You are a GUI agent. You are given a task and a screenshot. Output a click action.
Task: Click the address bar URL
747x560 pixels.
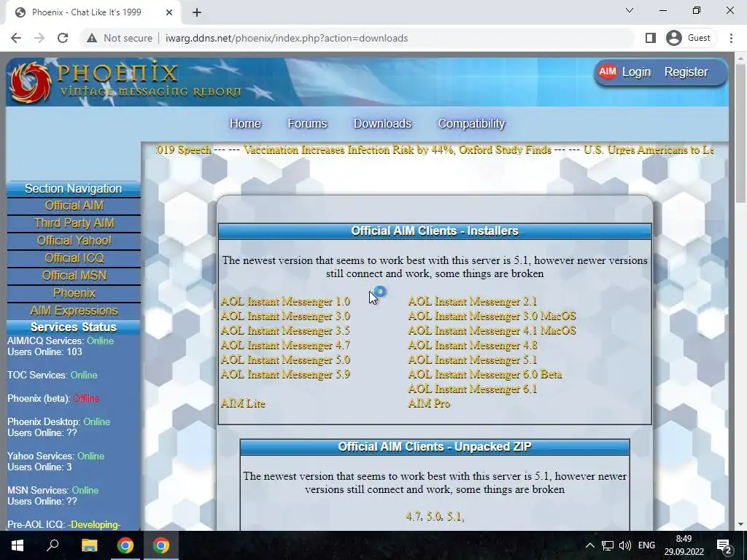point(286,38)
